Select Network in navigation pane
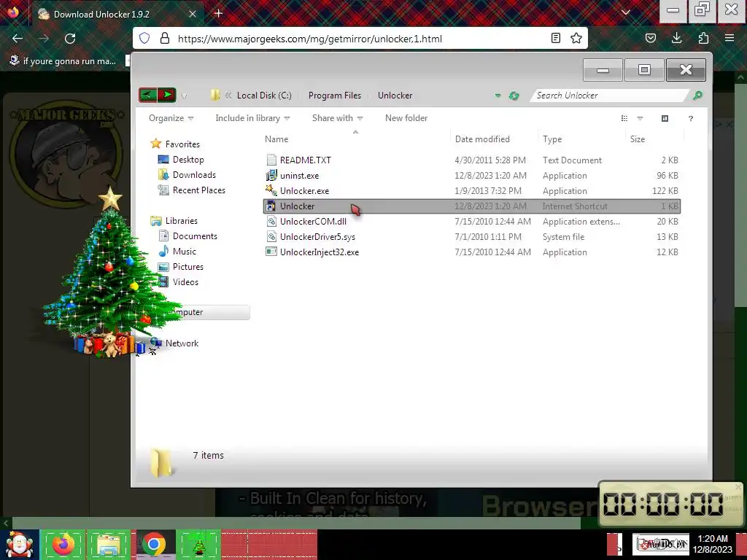 tap(182, 343)
